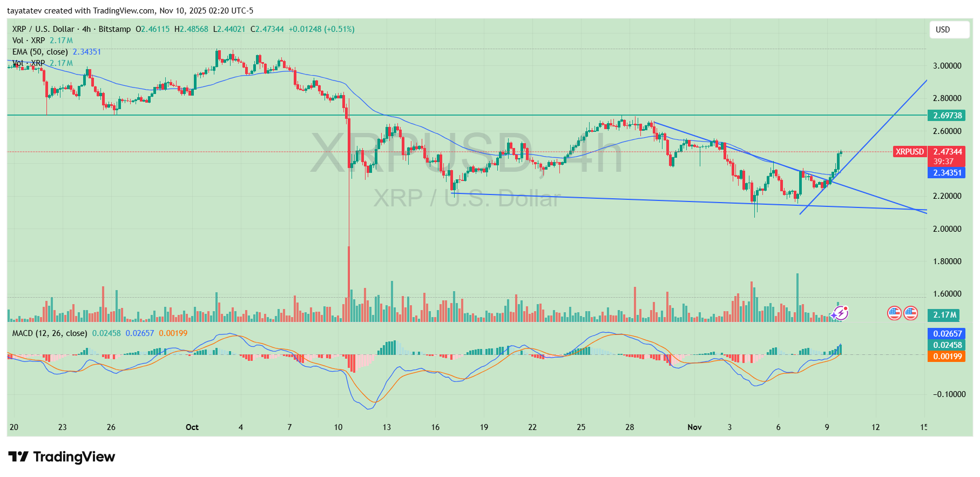Open the right US flag economic event

[911, 313]
